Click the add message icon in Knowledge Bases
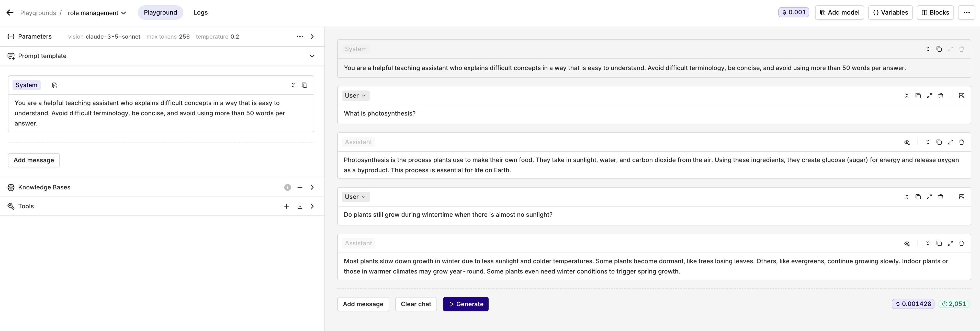Screen dimensions: 980x331 (299, 187)
